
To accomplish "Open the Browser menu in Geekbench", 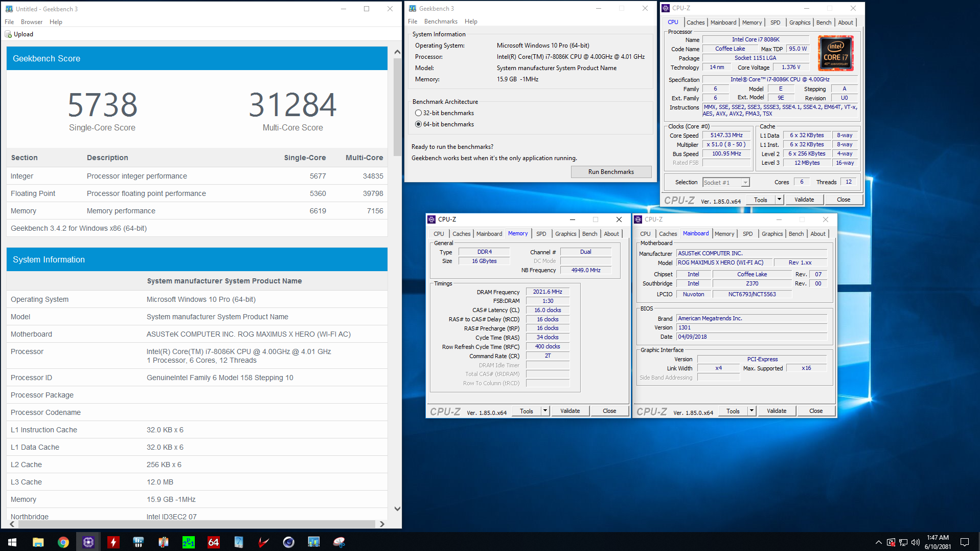I will 32,22.
